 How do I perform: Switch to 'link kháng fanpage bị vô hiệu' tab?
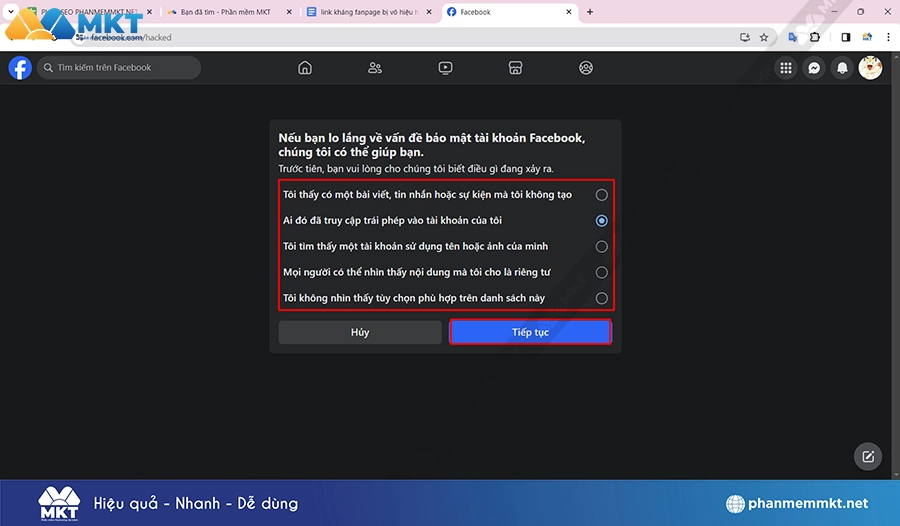[x=368, y=11]
